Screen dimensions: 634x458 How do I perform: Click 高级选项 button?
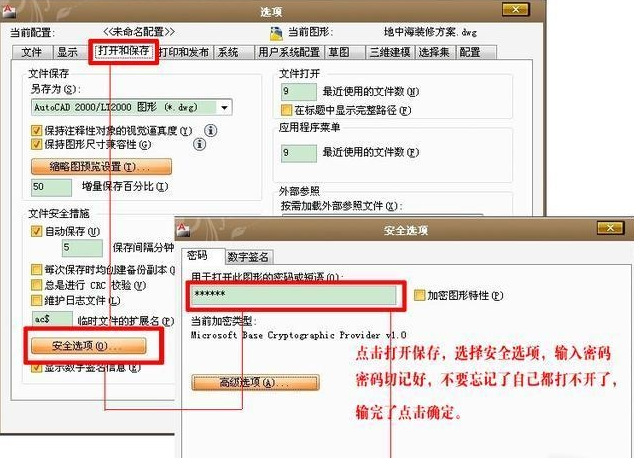pyautogui.click(x=255, y=382)
